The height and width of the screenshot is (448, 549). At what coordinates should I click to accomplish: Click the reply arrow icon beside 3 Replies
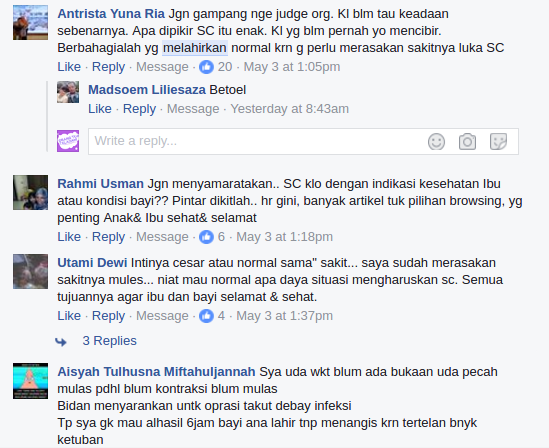click(x=61, y=341)
